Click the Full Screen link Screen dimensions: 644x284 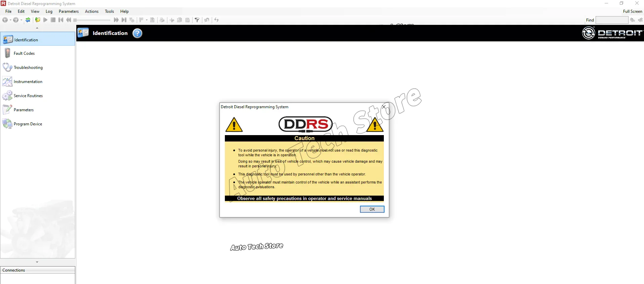[x=632, y=11]
